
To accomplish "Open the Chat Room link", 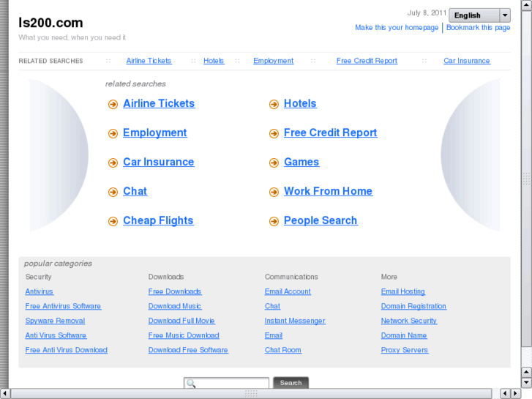I will click(x=283, y=350).
